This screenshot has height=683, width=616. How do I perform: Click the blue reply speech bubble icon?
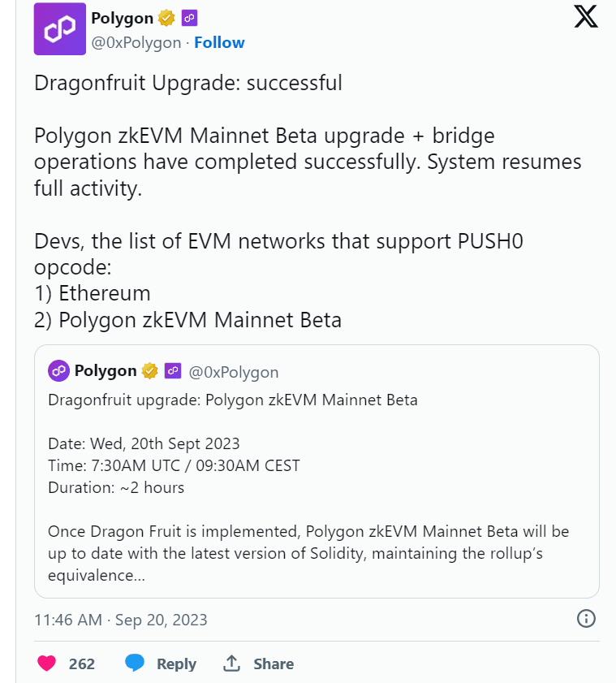pos(135,663)
